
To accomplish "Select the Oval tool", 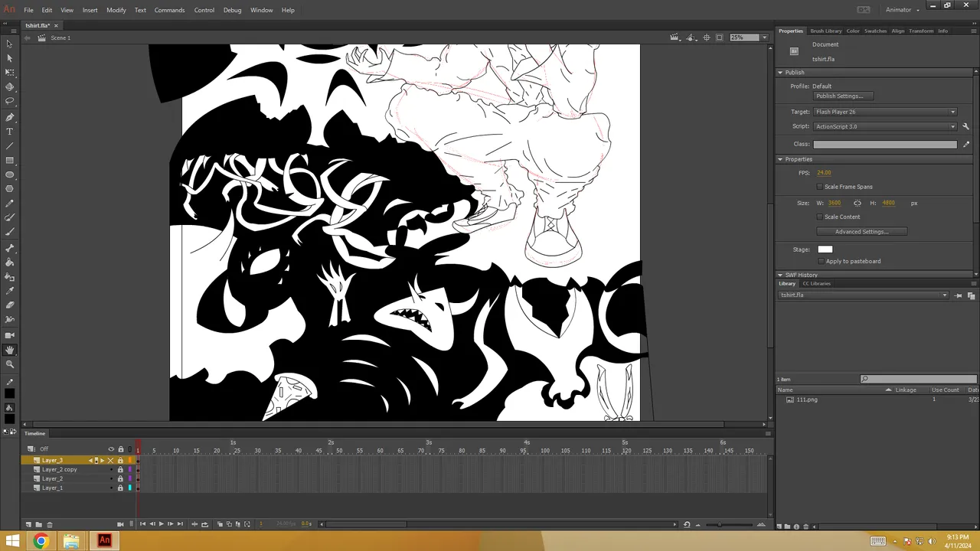I will (x=9, y=174).
